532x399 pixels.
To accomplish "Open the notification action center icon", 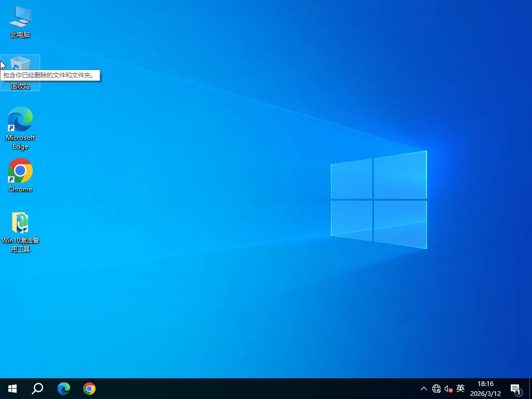I will pos(516,389).
